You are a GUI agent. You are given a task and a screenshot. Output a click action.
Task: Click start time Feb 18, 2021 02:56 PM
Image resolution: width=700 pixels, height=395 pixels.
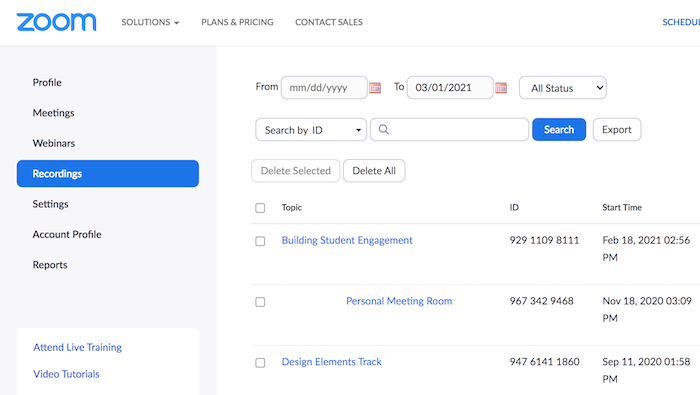point(646,249)
